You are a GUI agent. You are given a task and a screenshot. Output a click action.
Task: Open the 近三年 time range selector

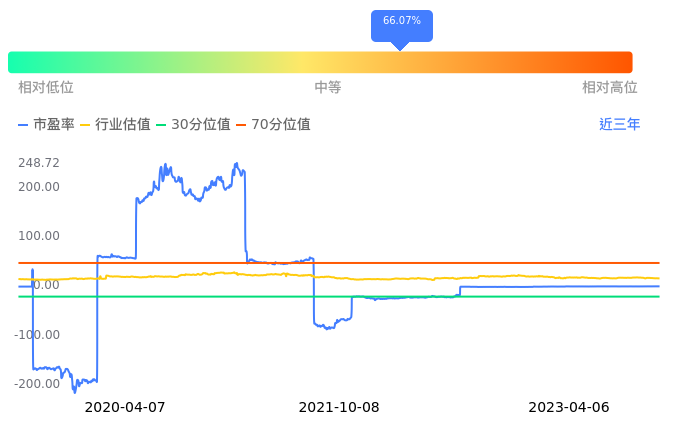click(619, 125)
